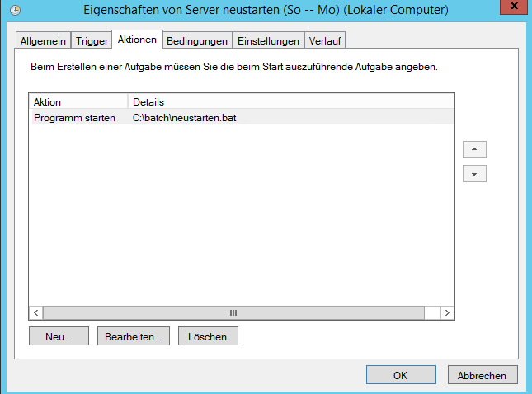Cancel with the Abbrechen button
The image size is (532, 394).
483,375
